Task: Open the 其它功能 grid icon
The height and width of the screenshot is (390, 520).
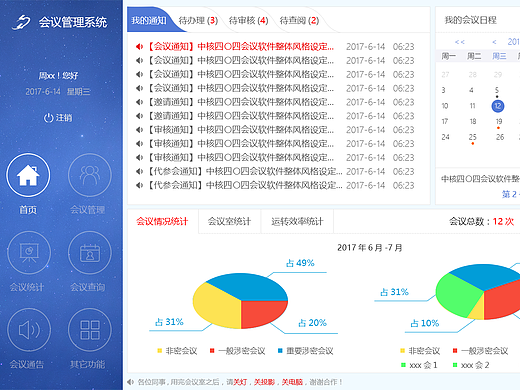Action: [x=90, y=330]
